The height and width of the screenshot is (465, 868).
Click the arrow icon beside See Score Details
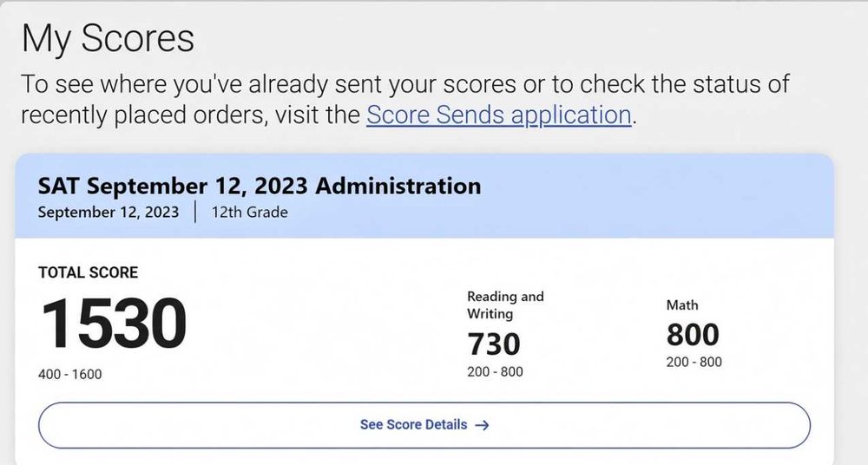(x=482, y=425)
